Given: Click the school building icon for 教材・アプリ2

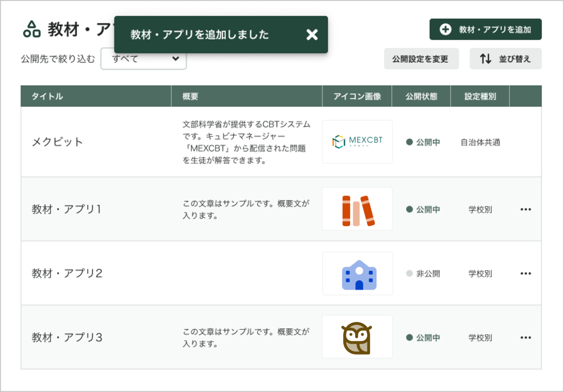Looking at the screenshot, I should tap(357, 273).
